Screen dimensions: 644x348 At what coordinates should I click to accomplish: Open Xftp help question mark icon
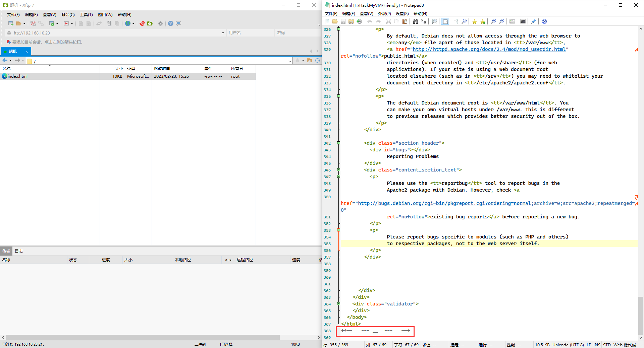(171, 23)
